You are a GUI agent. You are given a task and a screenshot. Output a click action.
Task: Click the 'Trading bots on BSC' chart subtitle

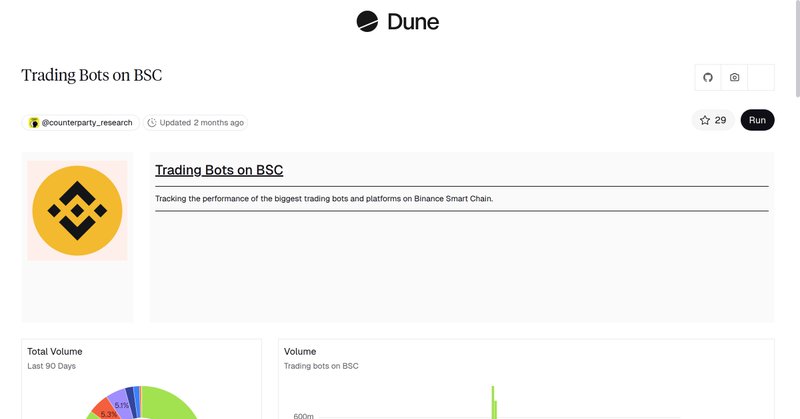tap(321, 366)
